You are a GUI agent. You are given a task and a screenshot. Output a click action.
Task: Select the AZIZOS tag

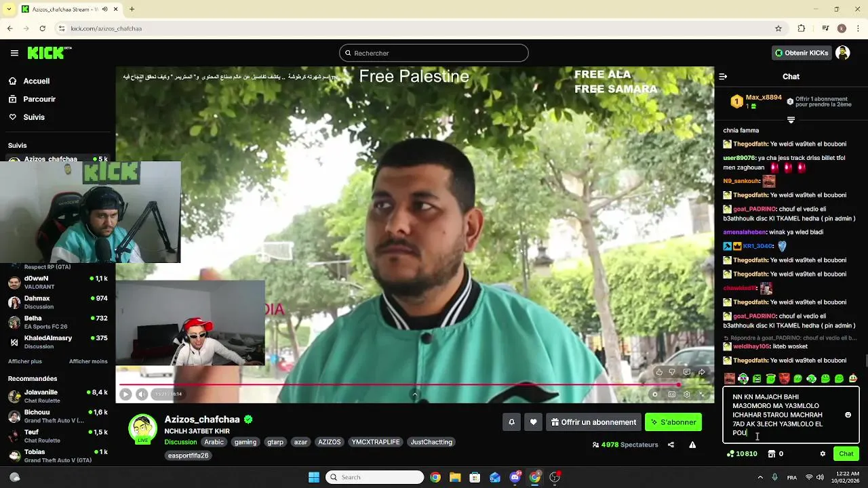point(330,442)
